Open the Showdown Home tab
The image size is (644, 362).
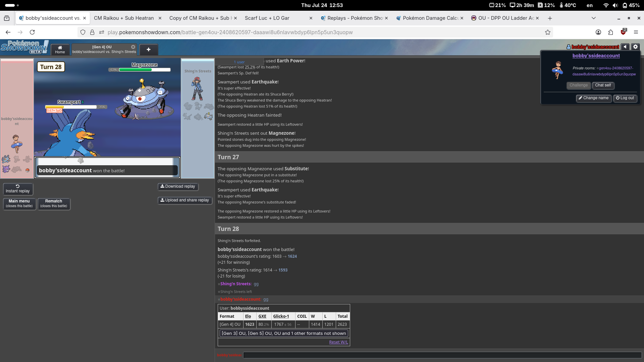pos(60,50)
